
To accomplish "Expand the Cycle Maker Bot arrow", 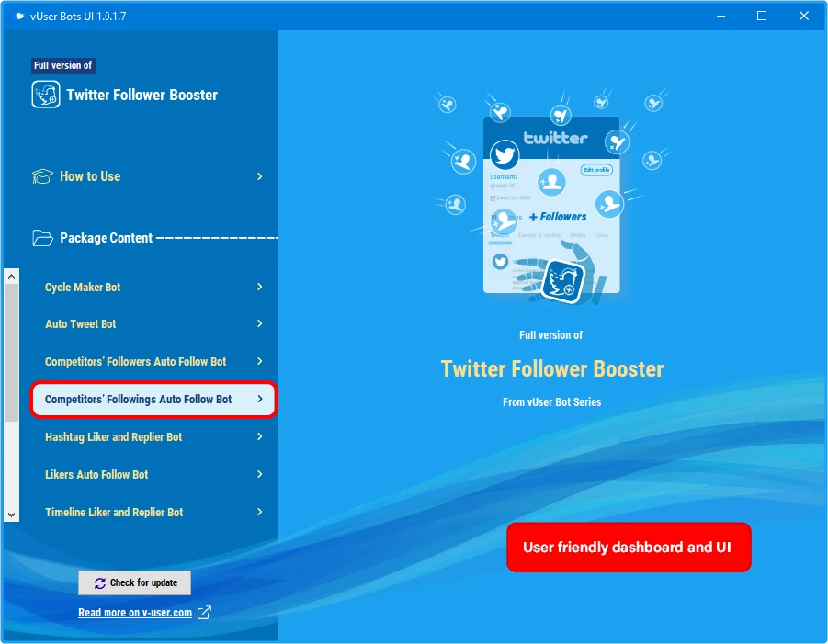I will [259, 287].
